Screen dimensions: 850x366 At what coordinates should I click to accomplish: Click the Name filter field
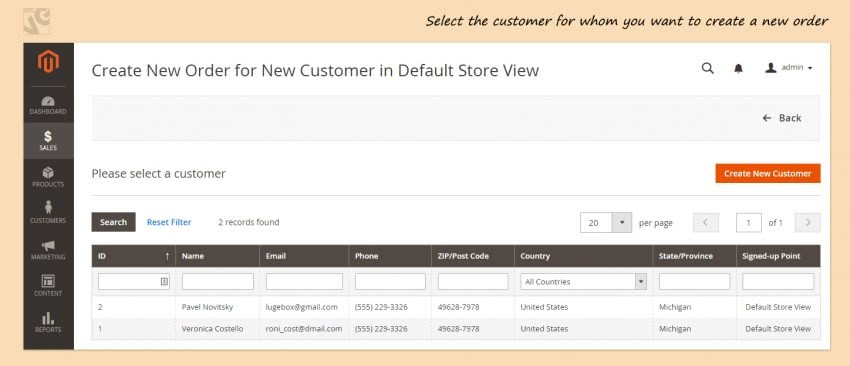(217, 281)
